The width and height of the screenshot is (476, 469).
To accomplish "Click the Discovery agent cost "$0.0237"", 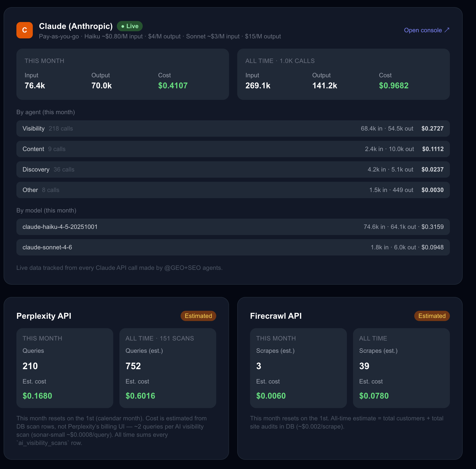I will click(432, 169).
